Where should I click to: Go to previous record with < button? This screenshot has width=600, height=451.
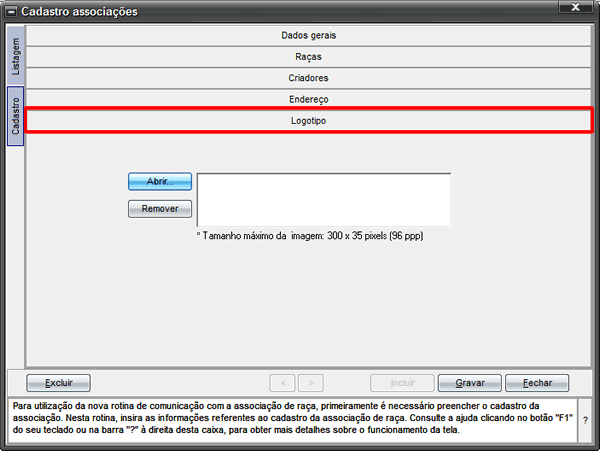[282, 383]
